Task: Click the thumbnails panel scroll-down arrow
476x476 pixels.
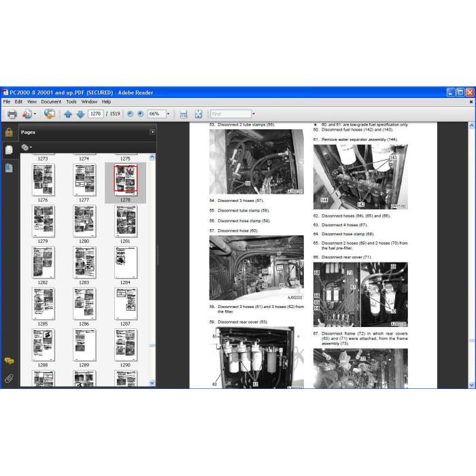Action: click(x=152, y=383)
